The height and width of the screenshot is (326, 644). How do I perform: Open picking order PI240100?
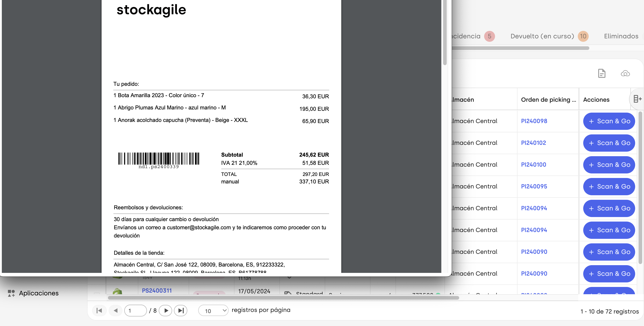[534, 165]
